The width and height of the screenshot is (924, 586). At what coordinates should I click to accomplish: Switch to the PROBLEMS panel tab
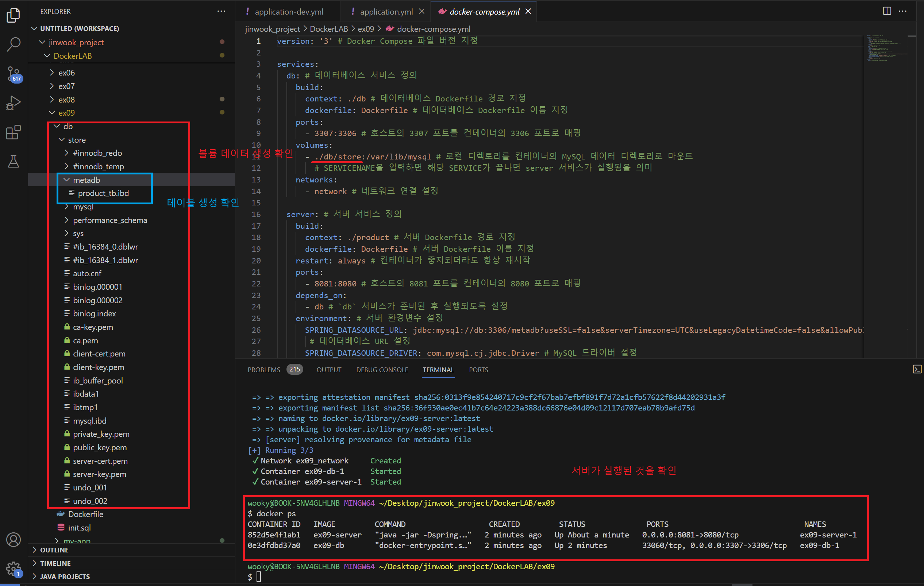pyautogui.click(x=264, y=370)
